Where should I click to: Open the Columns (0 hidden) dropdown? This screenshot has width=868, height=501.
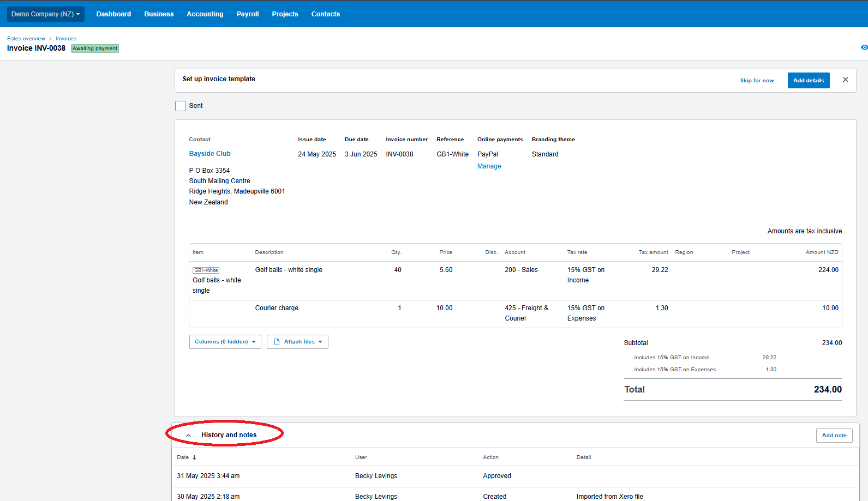[x=225, y=342]
